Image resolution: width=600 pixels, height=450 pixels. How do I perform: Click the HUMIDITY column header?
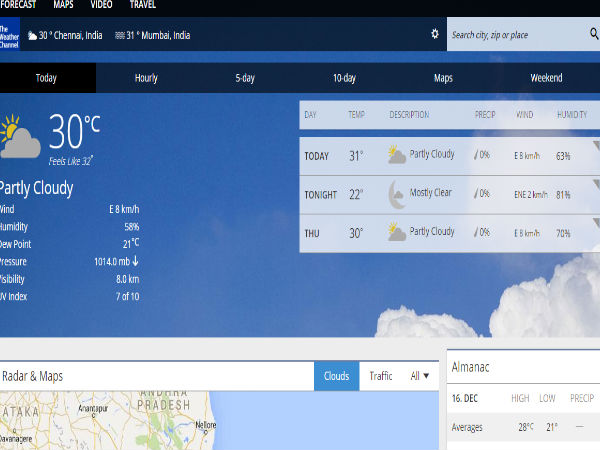[572, 114]
